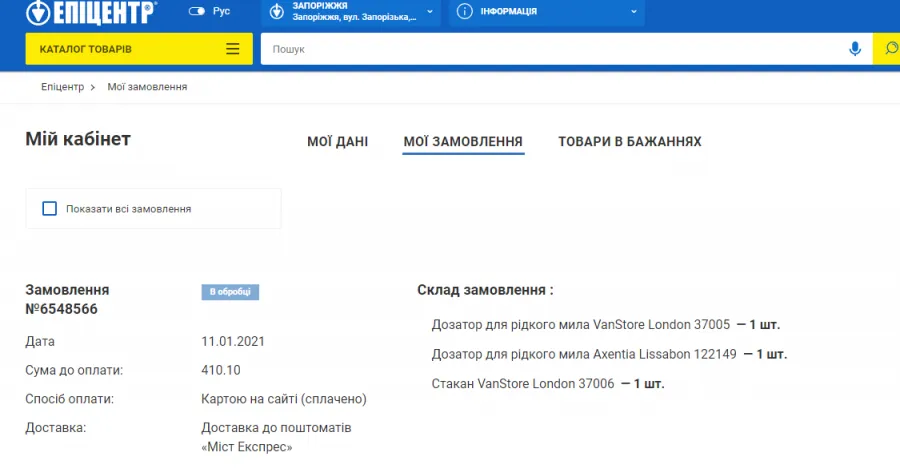Click the Склад замовлення heading
The height and width of the screenshot is (476, 900).
486,290
